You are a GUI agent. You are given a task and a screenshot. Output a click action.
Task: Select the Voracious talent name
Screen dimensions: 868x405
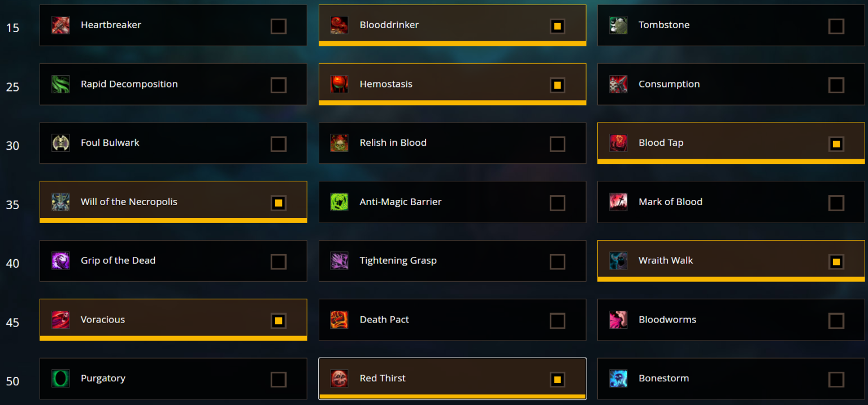pos(103,320)
